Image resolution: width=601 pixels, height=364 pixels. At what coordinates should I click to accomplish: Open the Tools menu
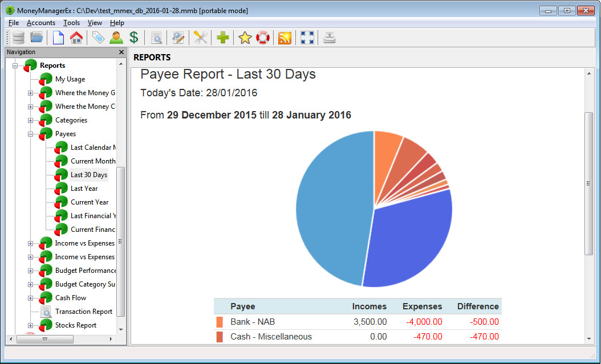point(71,23)
